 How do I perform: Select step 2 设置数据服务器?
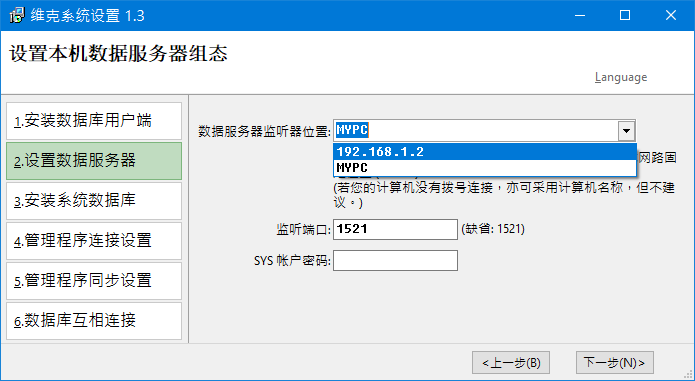point(94,161)
